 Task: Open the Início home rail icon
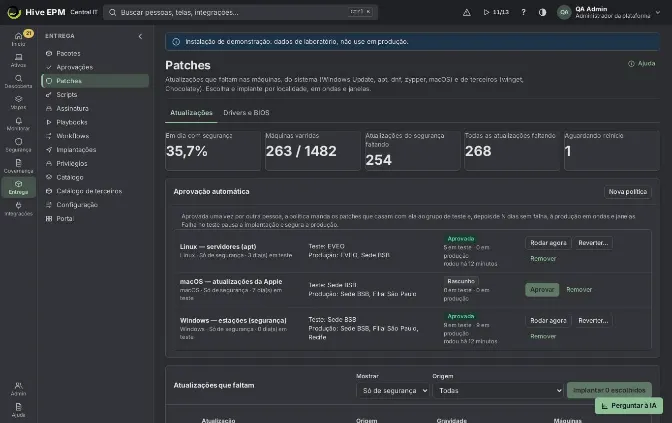click(18, 39)
